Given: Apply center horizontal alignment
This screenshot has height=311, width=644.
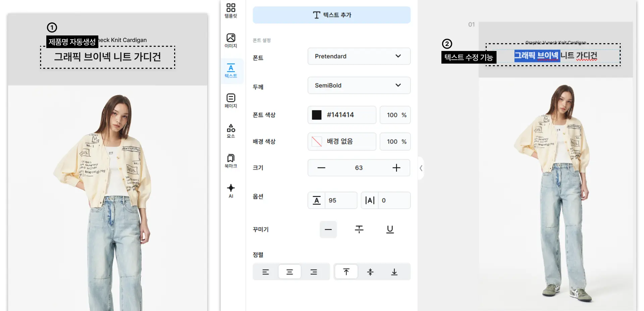Looking at the screenshot, I should 290,271.
